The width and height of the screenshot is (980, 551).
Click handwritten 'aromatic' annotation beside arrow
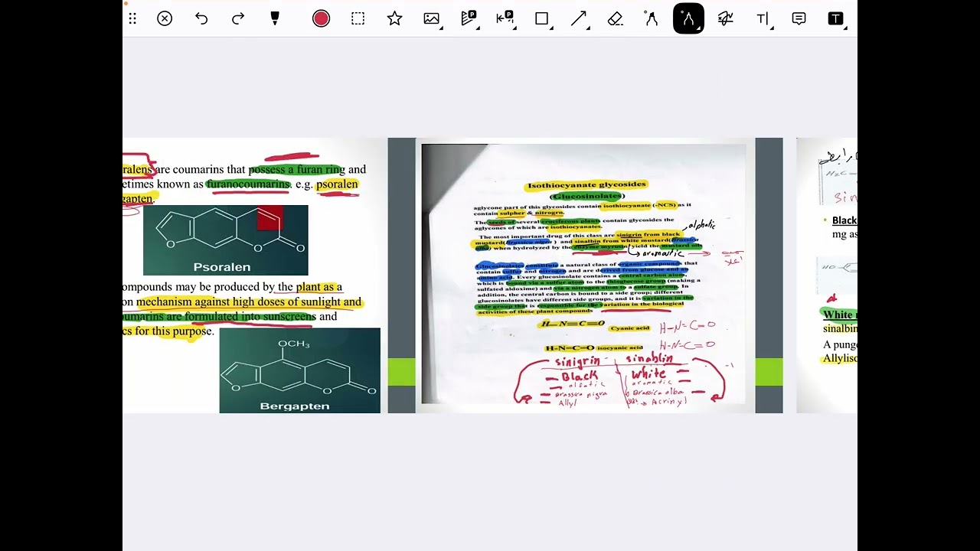pyautogui.click(x=663, y=253)
